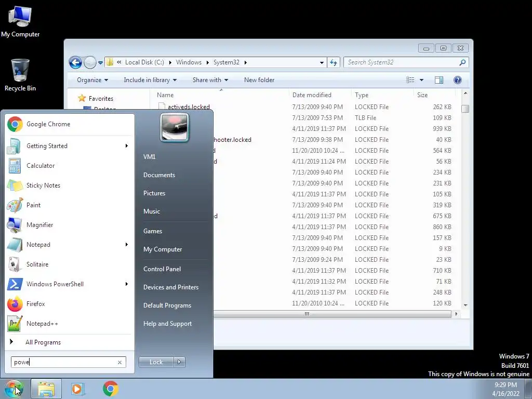Open Control Panel from Start menu
The width and height of the screenshot is (532, 399).
click(162, 269)
